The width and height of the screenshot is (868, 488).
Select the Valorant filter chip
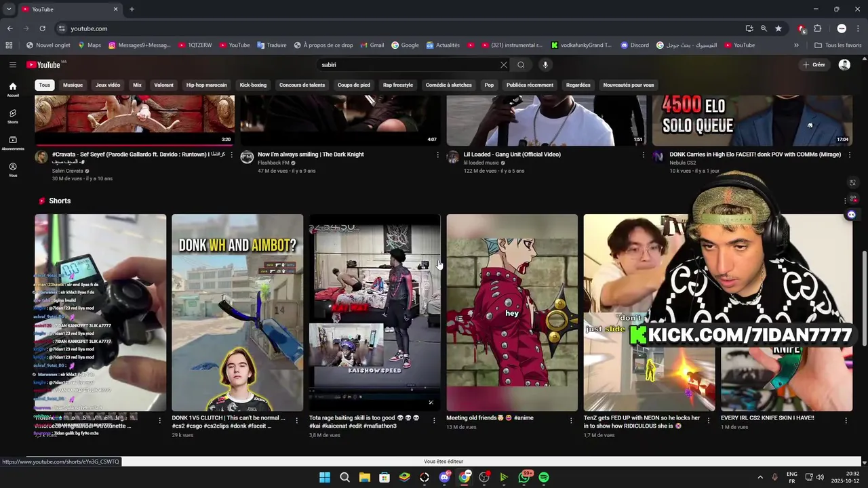tap(163, 85)
